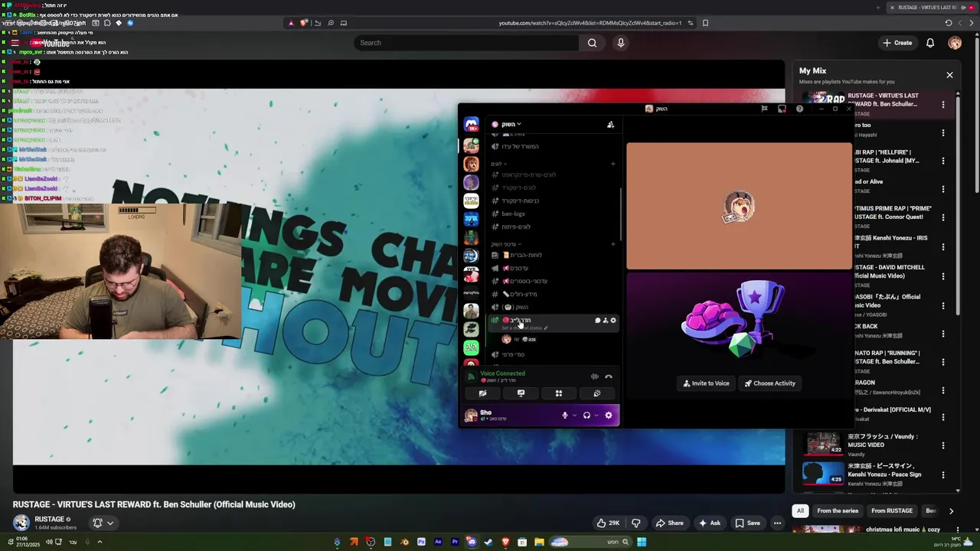Open Discord inbox icon in title bar

tap(782, 109)
